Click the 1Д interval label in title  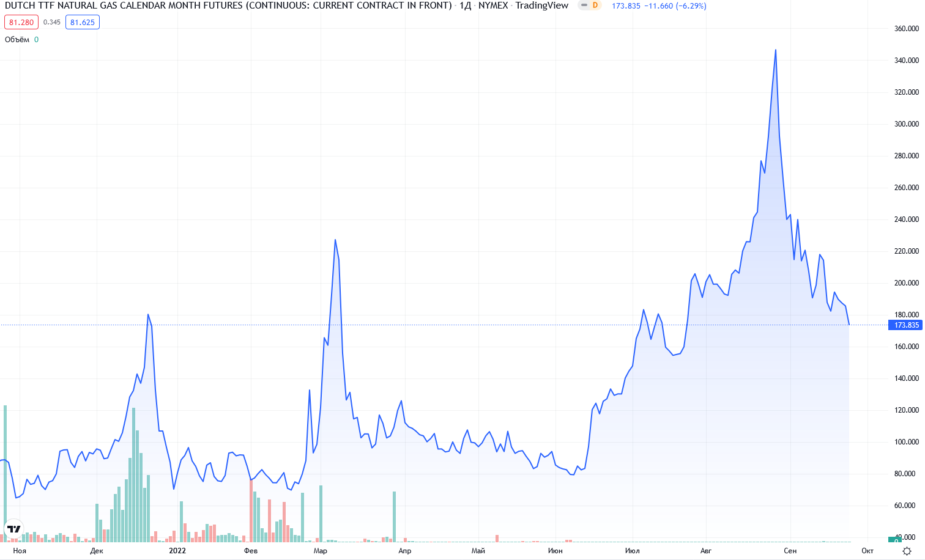point(465,6)
